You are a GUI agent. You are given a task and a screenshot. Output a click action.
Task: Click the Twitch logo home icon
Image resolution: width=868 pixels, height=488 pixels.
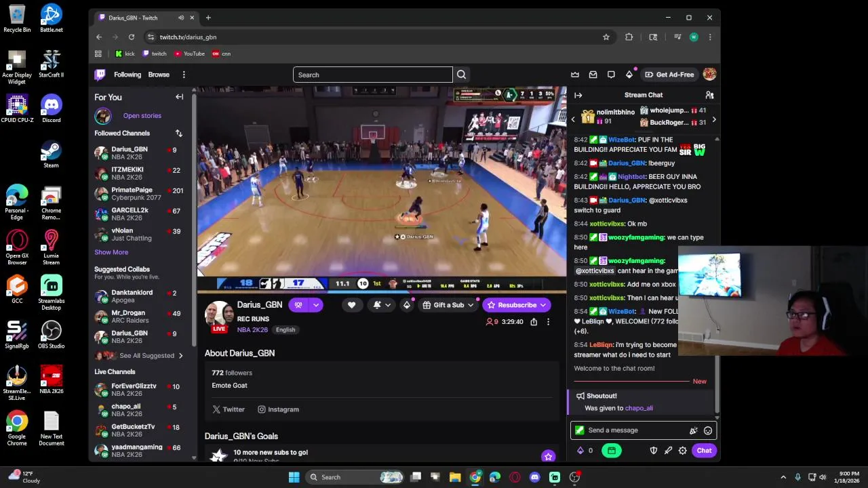pyautogui.click(x=100, y=75)
